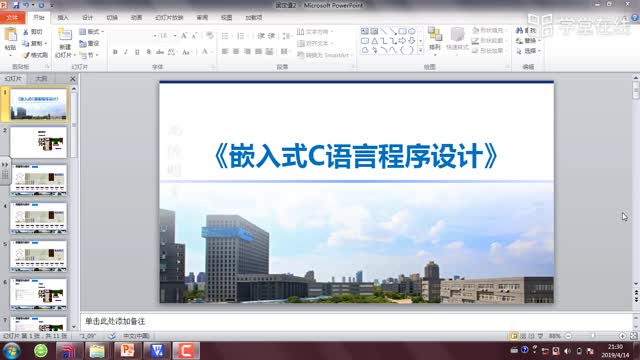This screenshot has height=360, width=640.
Task: Click the Cut (剪切) scissors icon
Action: [26, 32]
